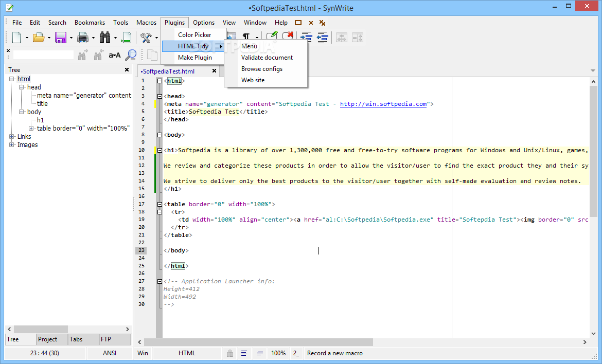Click the ANSI encoding status field
This screenshot has height=364, width=602.
(110, 353)
